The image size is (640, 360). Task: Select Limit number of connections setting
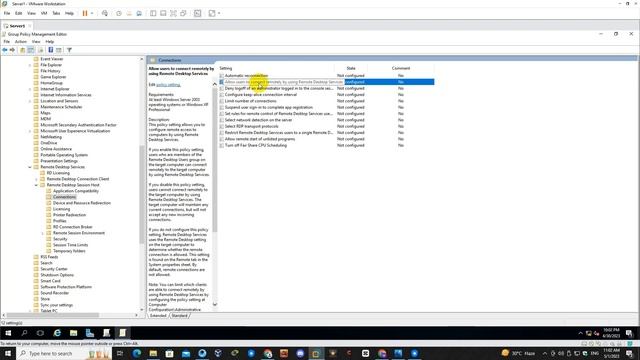point(250,101)
